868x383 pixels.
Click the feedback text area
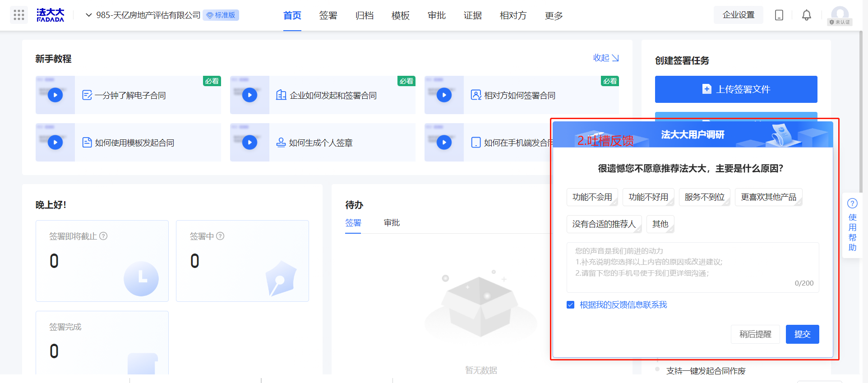pyautogui.click(x=693, y=268)
